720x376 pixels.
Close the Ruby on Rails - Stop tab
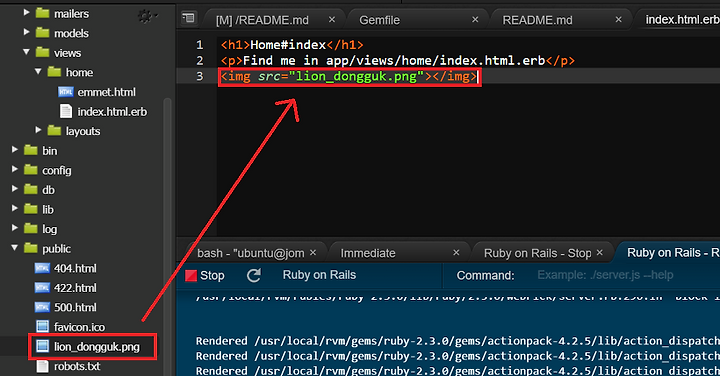600,253
